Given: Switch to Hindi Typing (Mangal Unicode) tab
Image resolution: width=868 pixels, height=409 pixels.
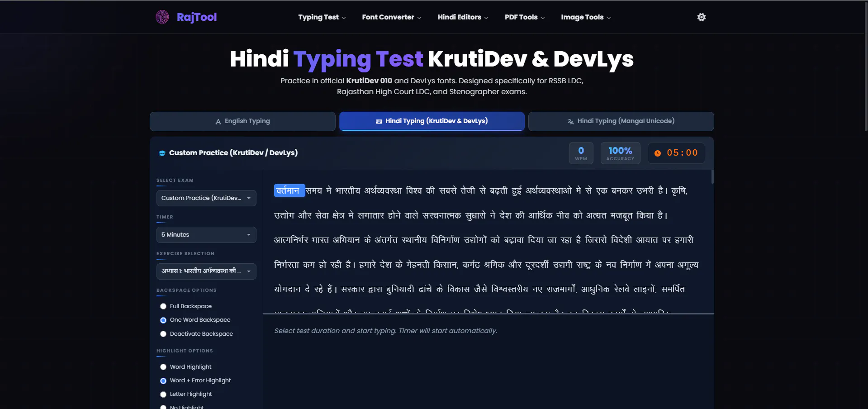Looking at the screenshot, I should click(621, 121).
